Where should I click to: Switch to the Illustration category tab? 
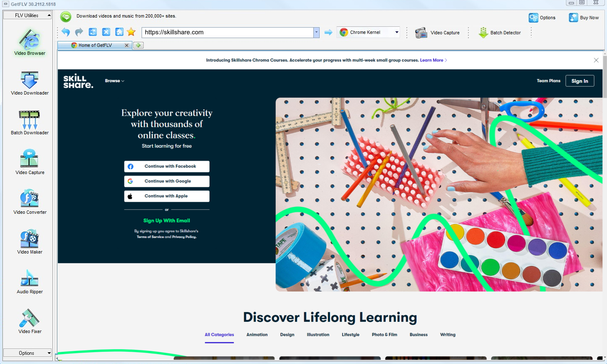coord(318,335)
